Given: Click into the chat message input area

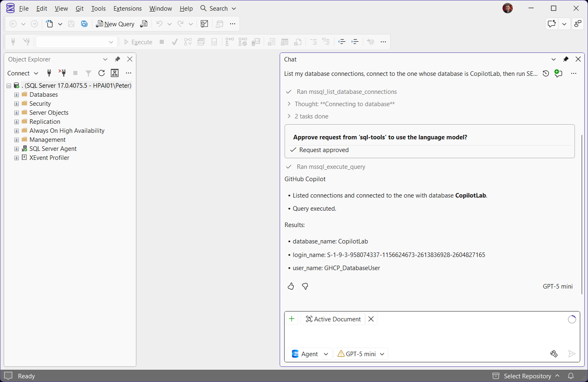Looking at the screenshot, I should (x=432, y=337).
